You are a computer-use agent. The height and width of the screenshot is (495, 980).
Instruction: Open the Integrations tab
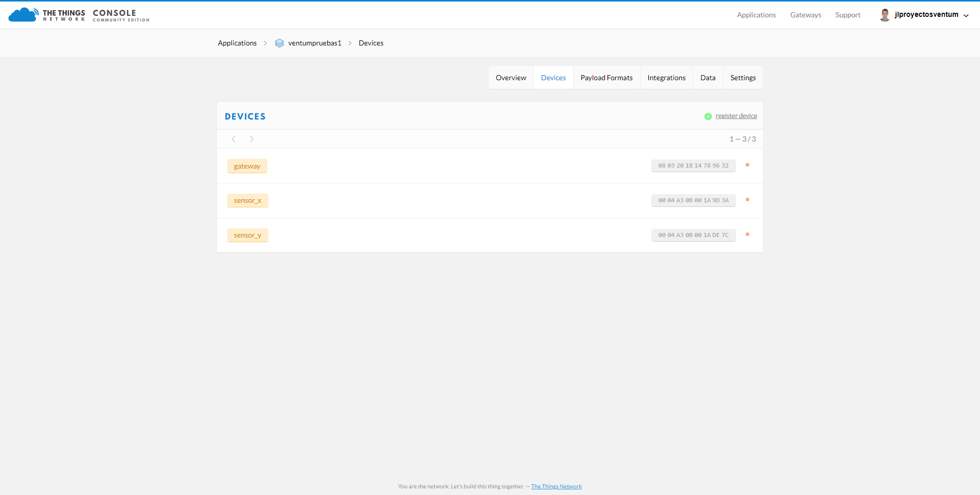pos(666,78)
